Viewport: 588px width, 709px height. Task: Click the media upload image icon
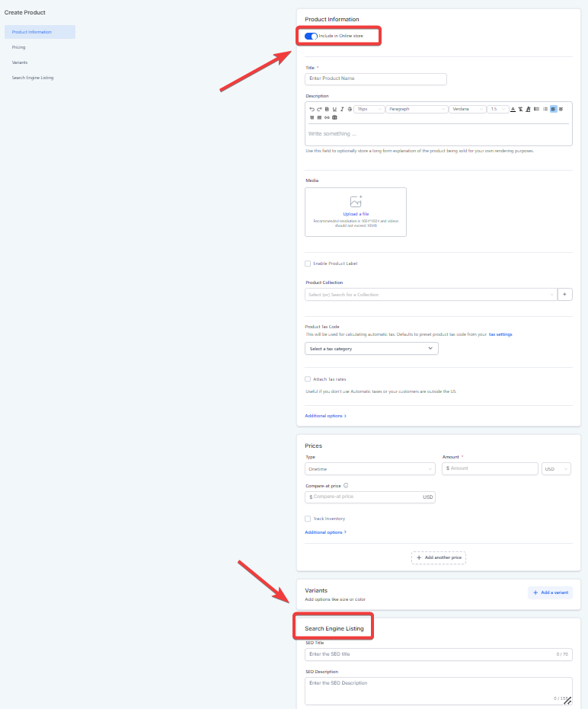[x=356, y=201]
